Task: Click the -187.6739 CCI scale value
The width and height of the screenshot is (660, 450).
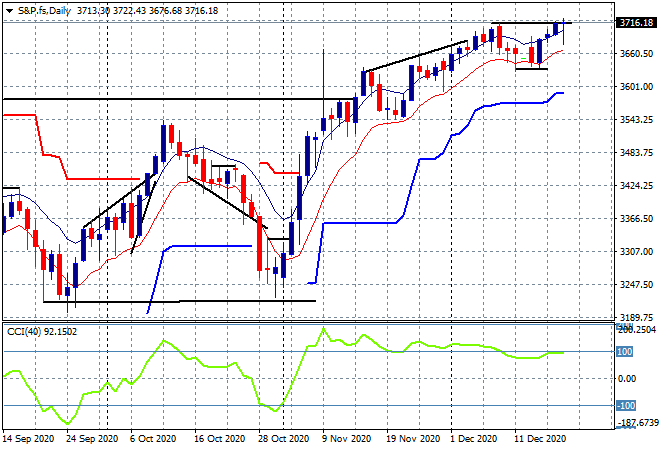Action: [x=636, y=422]
